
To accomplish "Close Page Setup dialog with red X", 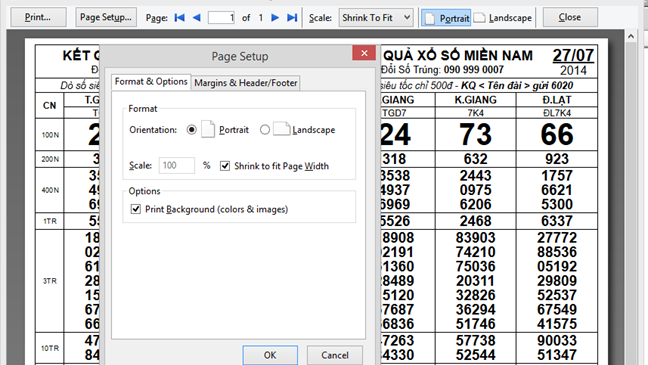I will (364, 53).
